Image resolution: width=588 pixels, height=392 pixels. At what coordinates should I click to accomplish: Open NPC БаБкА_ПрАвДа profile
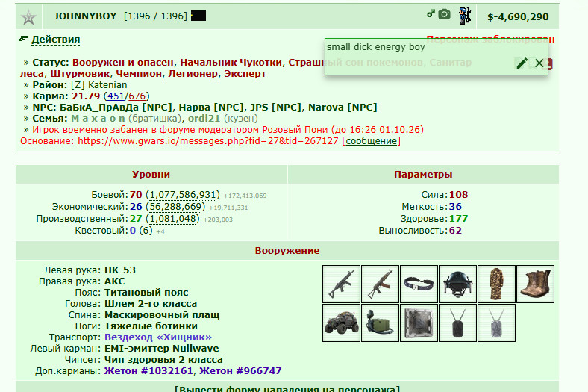pyautogui.click(x=116, y=108)
